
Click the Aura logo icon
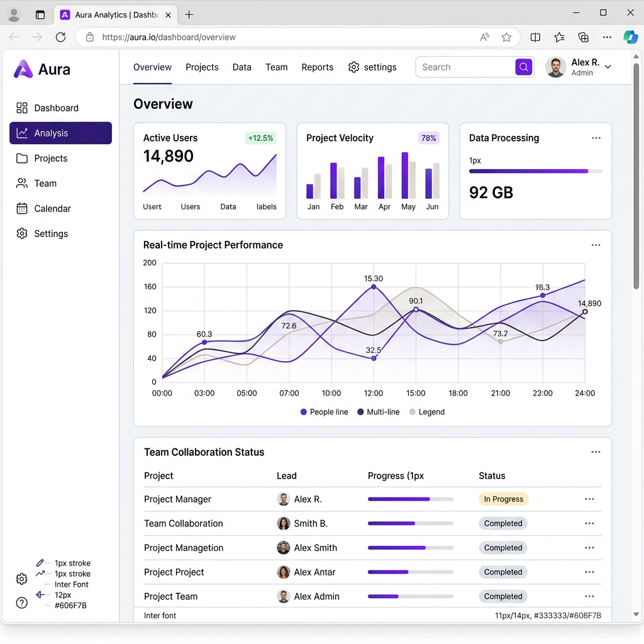22,69
